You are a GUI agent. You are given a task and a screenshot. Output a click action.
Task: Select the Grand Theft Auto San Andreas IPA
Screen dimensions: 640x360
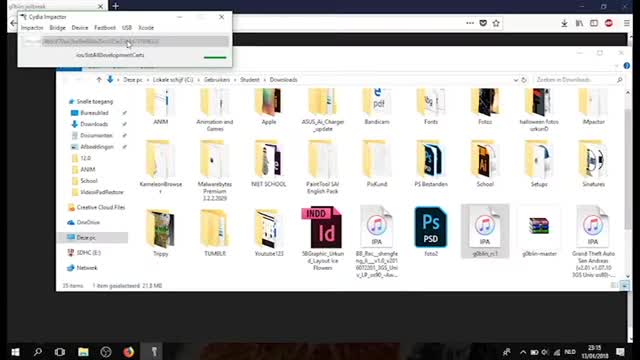593,242
